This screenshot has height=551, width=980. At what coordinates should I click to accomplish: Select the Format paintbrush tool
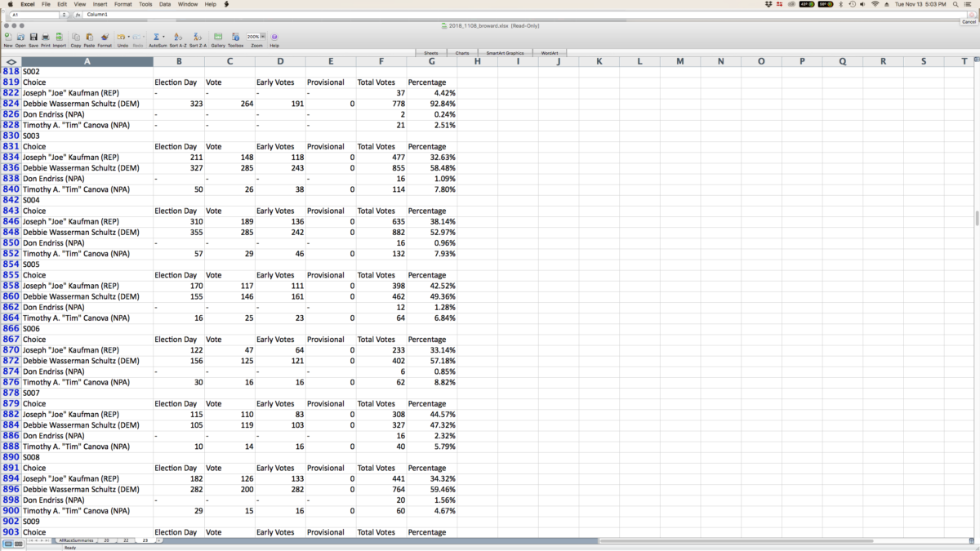pos(105,38)
